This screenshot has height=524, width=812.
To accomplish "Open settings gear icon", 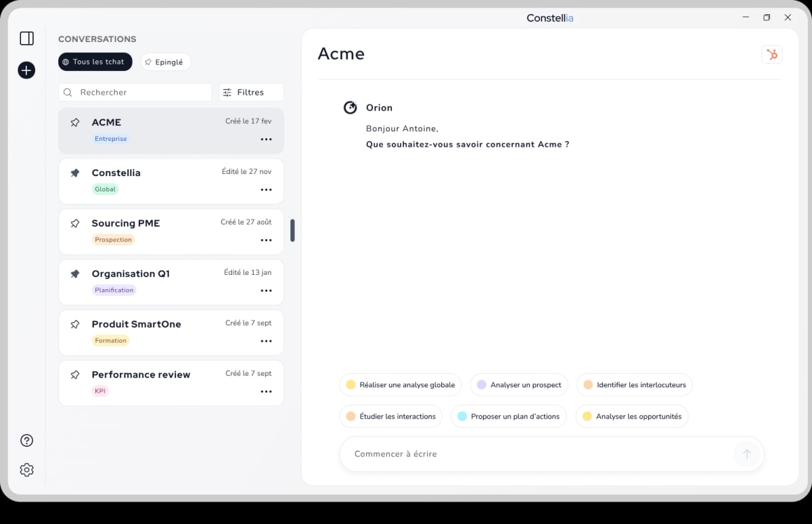I will click(x=26, y=470).
